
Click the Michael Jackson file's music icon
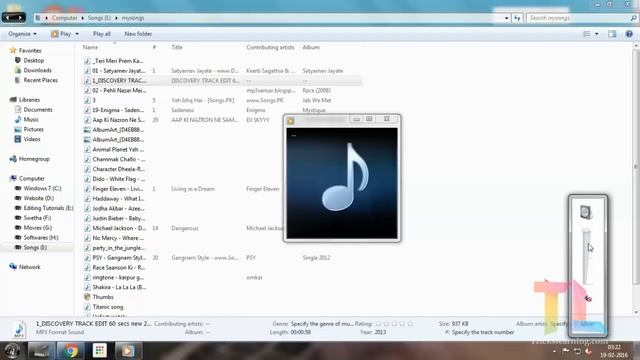pyautogui.click(x=87, y=228)
